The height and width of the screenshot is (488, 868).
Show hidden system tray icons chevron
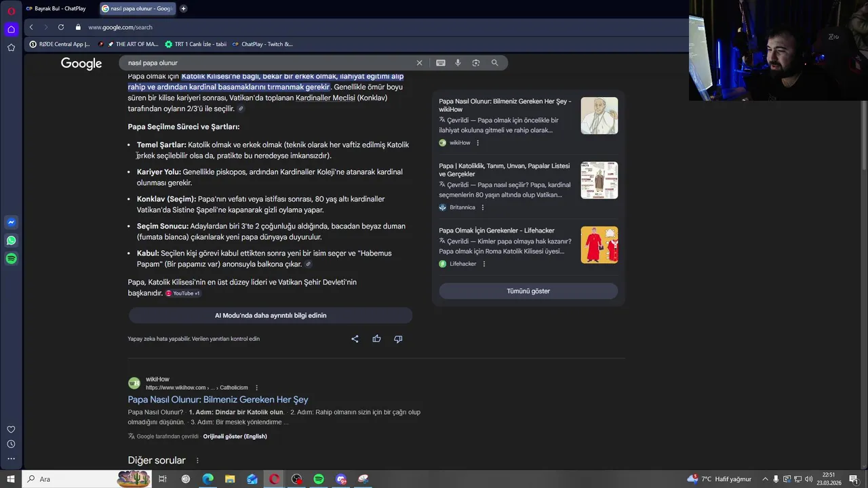tap(765, 479)
